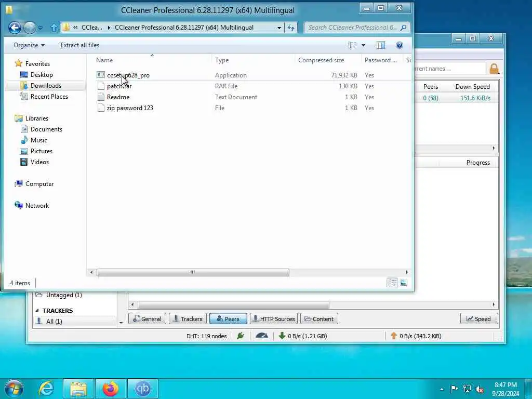
Task: Open Explorer help icon
Action: point(400,45)
